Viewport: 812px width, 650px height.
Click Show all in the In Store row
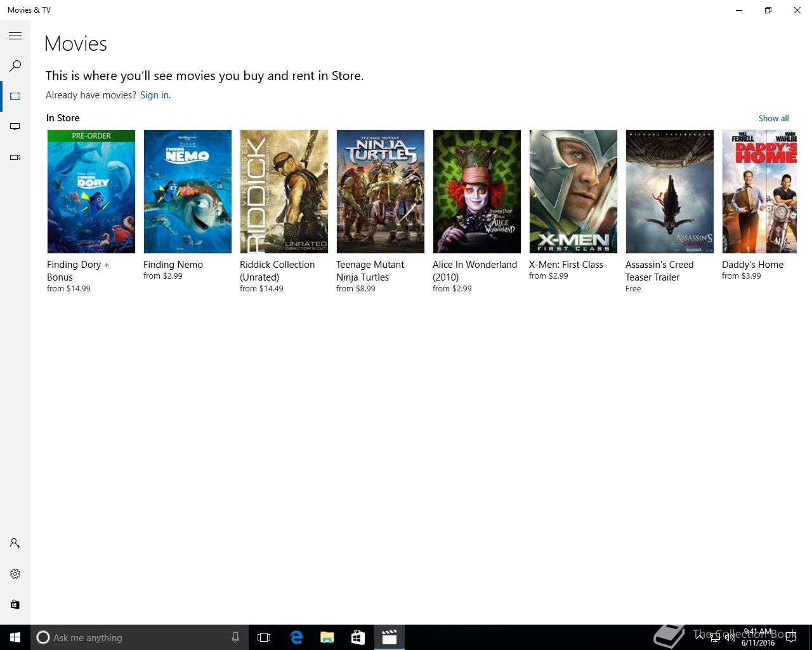click(x=773, y=118)
